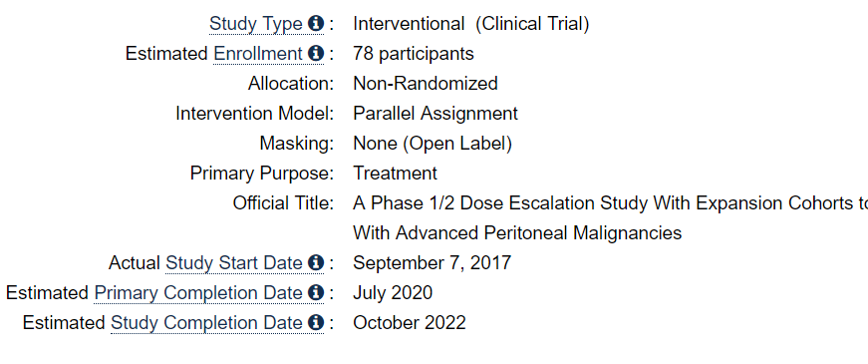Select the 'Non-Randomized' allocation text

426,84
